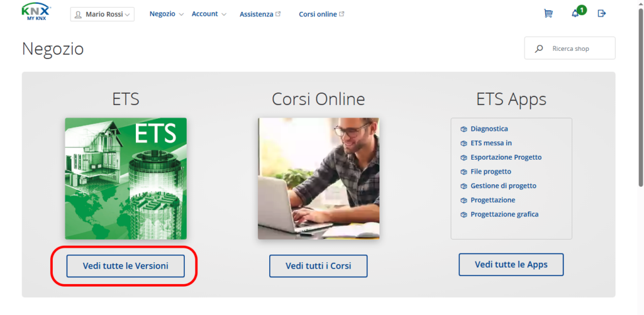Click the Vedi tutti i Corsi button
The height and width of the screenshot is (315, 644).
(318, 266)
